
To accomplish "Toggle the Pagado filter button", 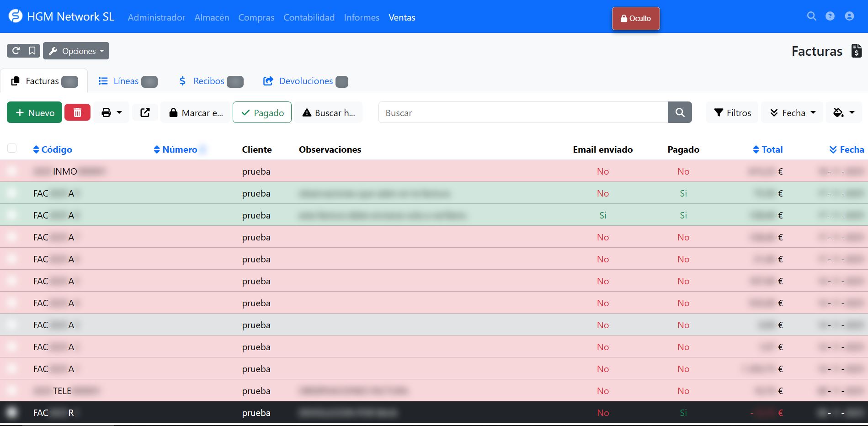I will [262, 112].
